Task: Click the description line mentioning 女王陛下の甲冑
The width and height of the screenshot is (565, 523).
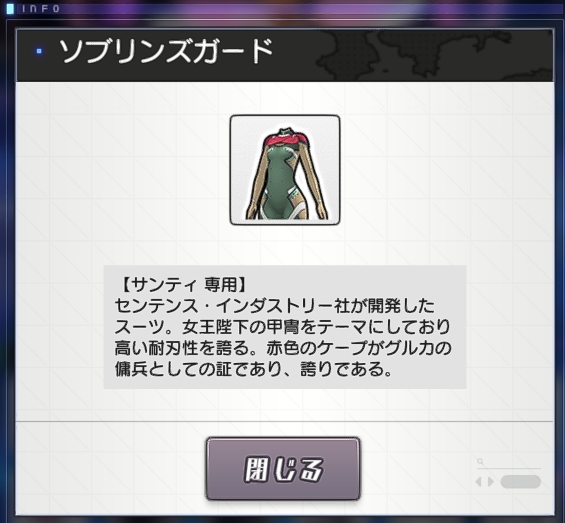Action: [283, 327]
